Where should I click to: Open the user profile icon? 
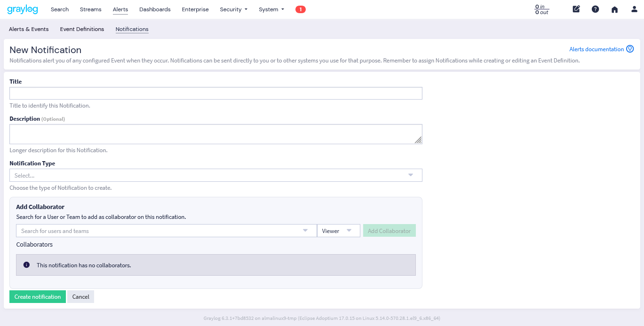pyautogui.click(x=634, y=9)
